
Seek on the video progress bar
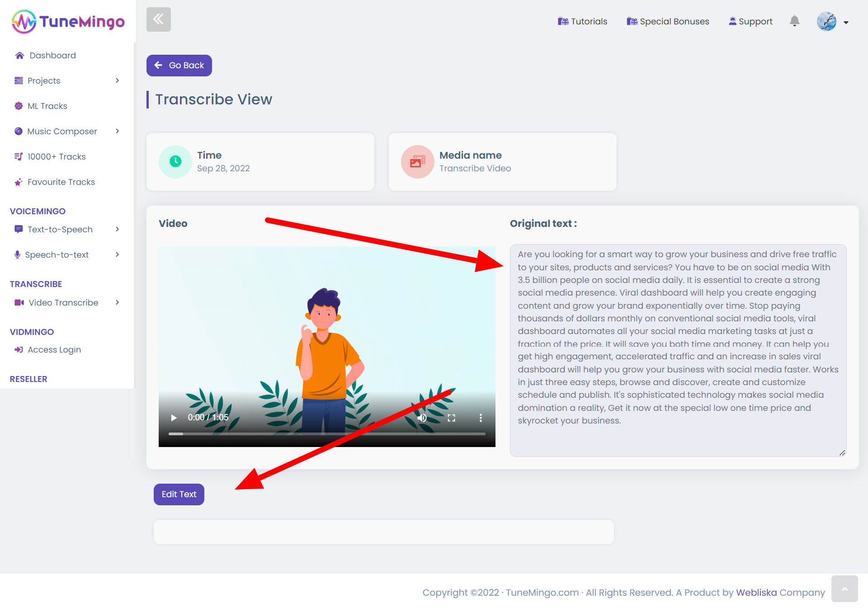(327, 434)
